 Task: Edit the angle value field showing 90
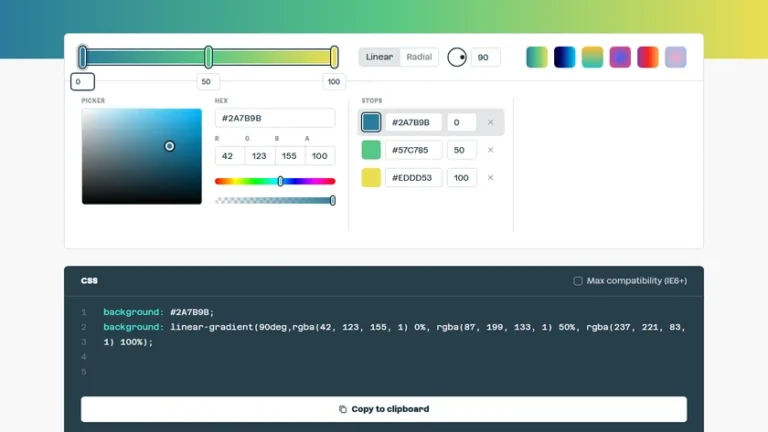point(485,57)
